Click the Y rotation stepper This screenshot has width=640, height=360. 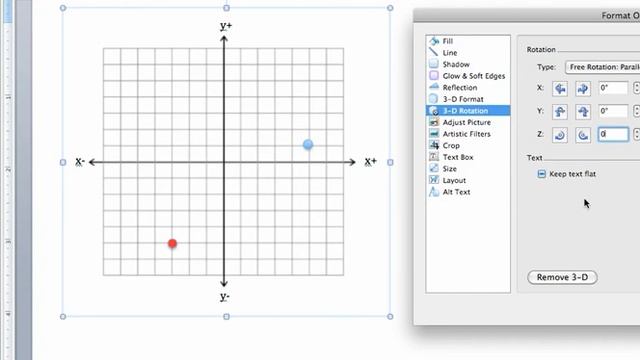(x=636, y=111)
